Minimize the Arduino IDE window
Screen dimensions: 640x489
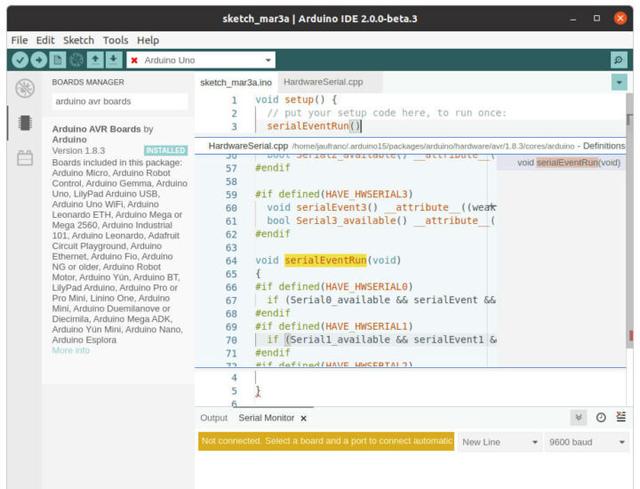573,18
